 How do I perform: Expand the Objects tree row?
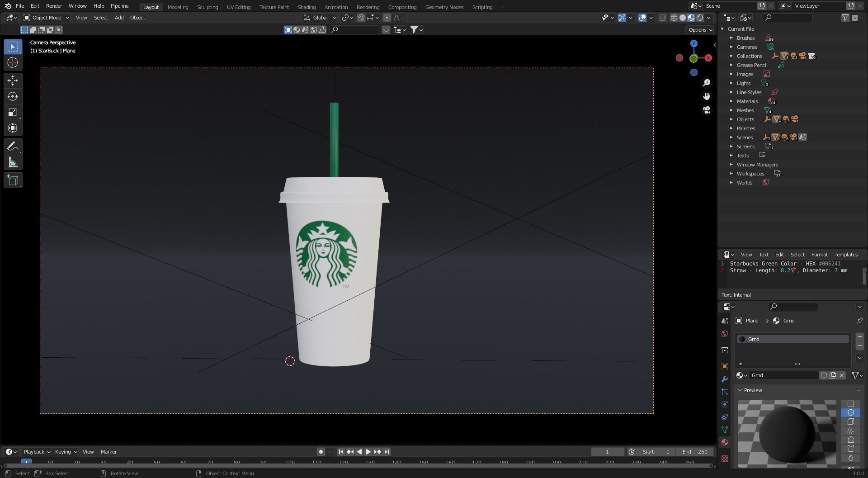(x=731, y=119)
